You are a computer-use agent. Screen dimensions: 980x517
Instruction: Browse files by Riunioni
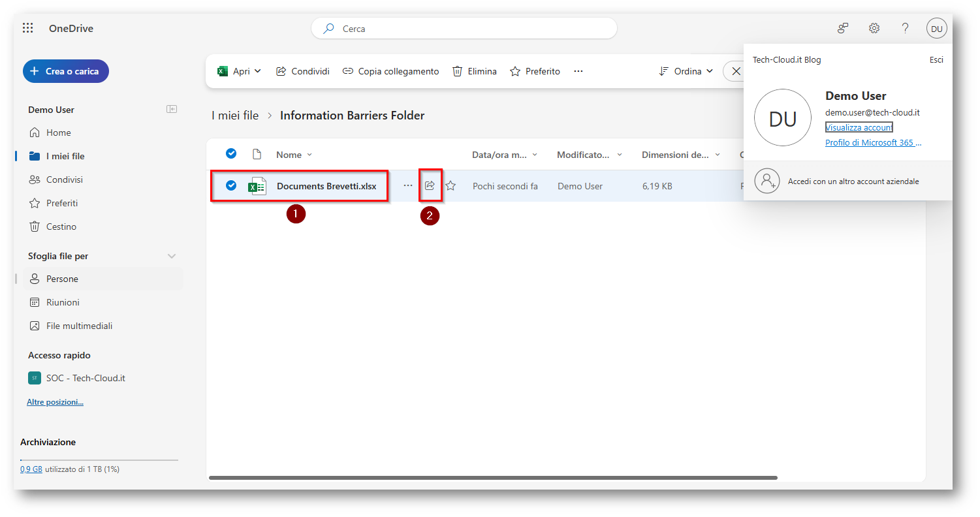coord(63,302)
